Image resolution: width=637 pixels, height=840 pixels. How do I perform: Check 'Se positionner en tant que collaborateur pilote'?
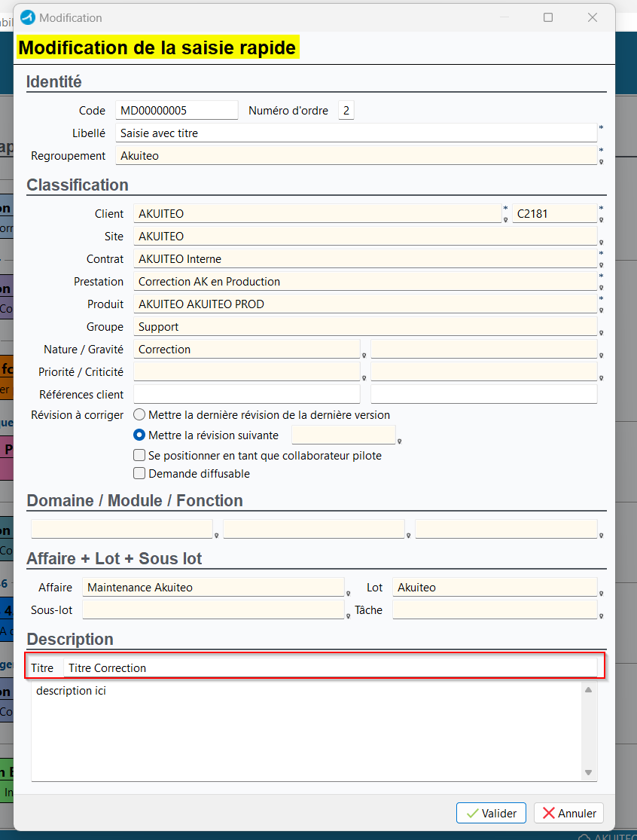pos(139,455)
